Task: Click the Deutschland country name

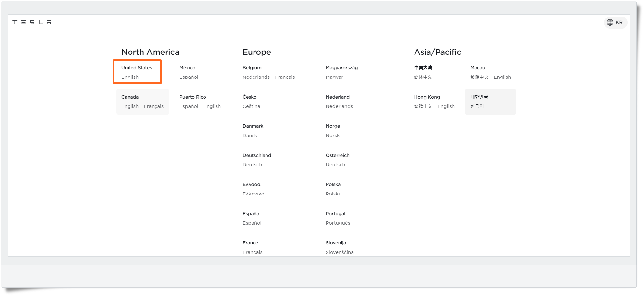Action: point(257,155)
